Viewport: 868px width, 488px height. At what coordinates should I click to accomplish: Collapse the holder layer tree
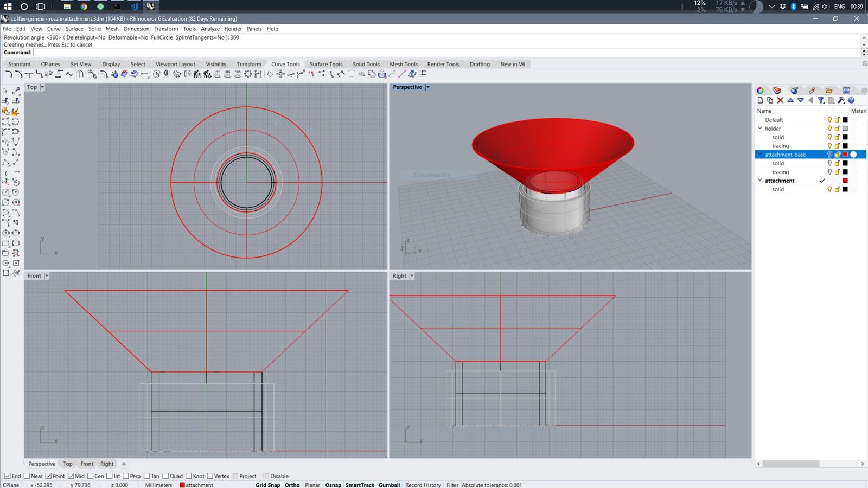(x=760, y=129)
